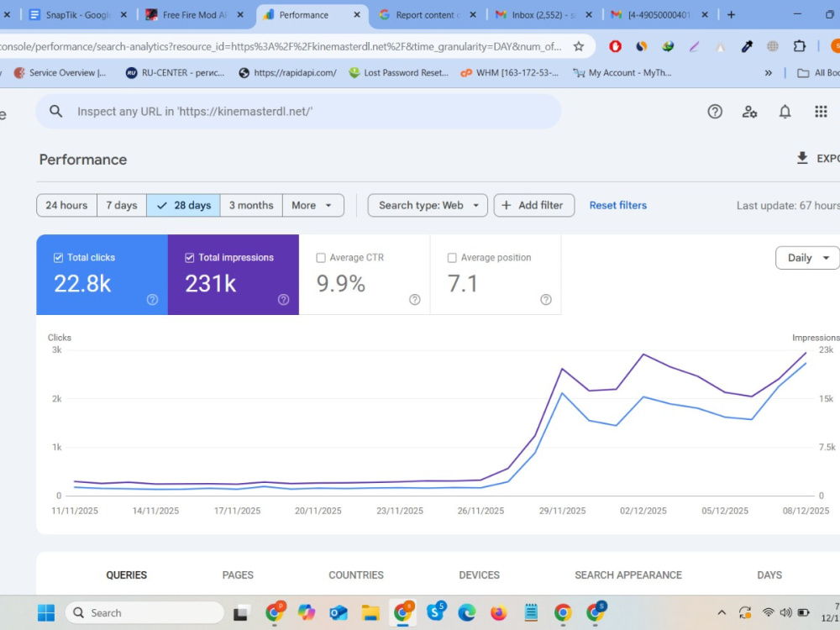The height and width of the screenshot is (630, 840).
Task: Open Users and settings icon
Action: click(749, 112)
